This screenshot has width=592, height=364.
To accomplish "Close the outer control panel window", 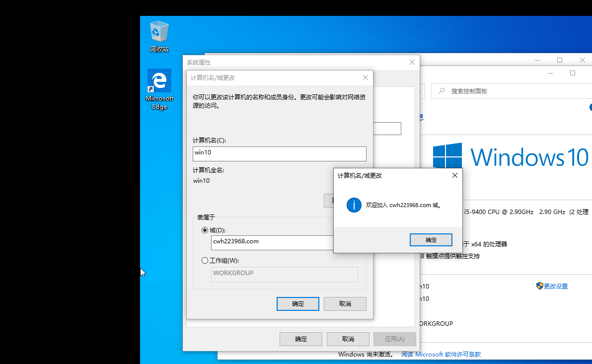I will (582, 60).
